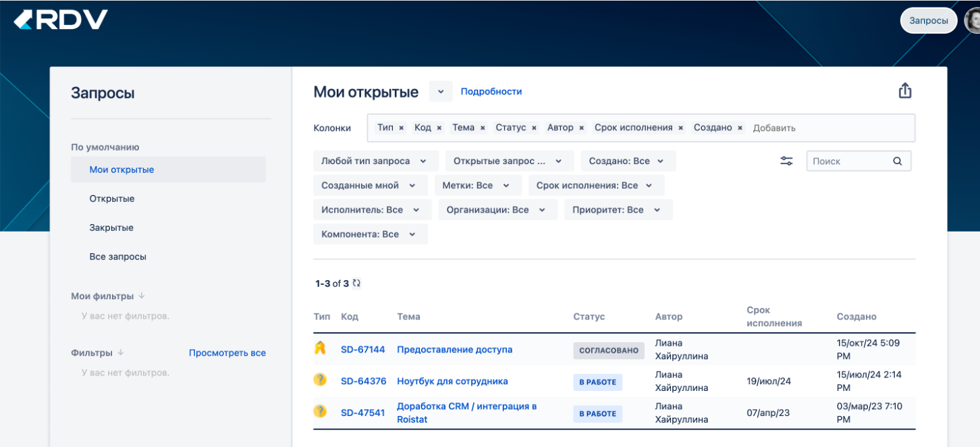Click the export/share icon above the list
Viewport: 980px width, 447px height.
click(x=905, y=90)
